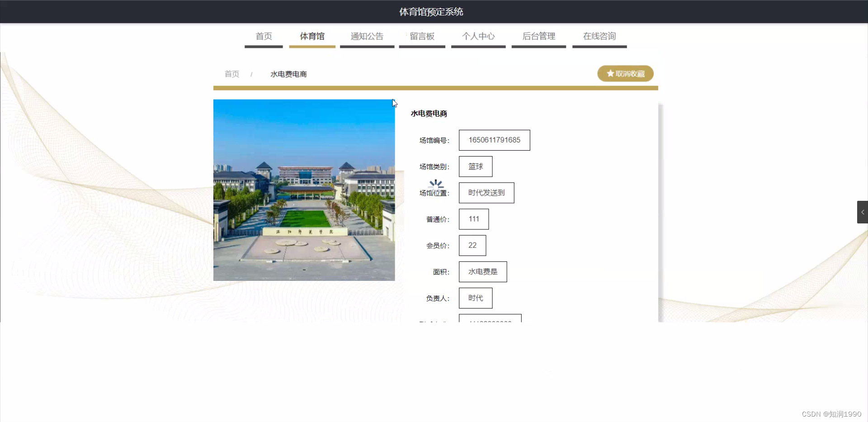This screenshot has width=868, height=422.
Task: Click the loading spinner beside 场馆位置
Action: (435, 185)
